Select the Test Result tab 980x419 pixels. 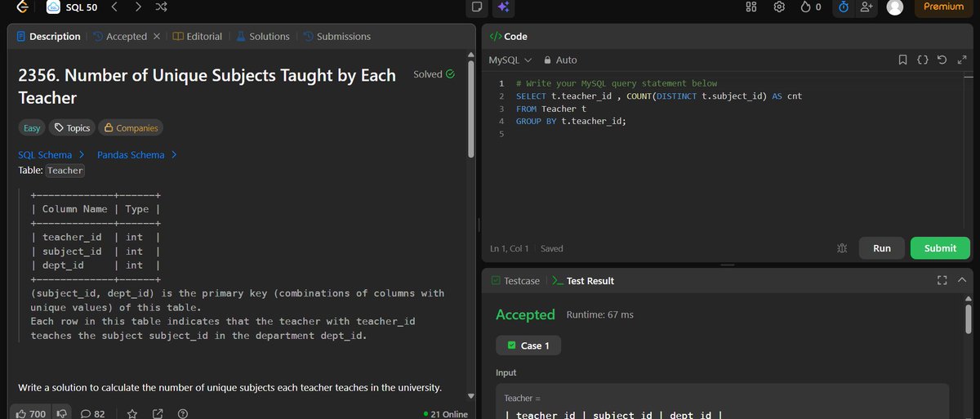pos(583,280)
